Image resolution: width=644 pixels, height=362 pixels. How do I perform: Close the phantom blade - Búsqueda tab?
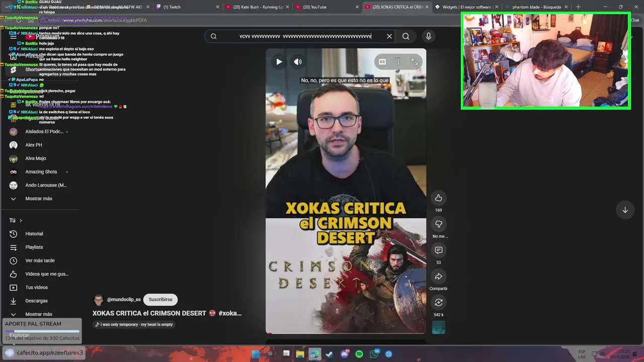[566, 7]
